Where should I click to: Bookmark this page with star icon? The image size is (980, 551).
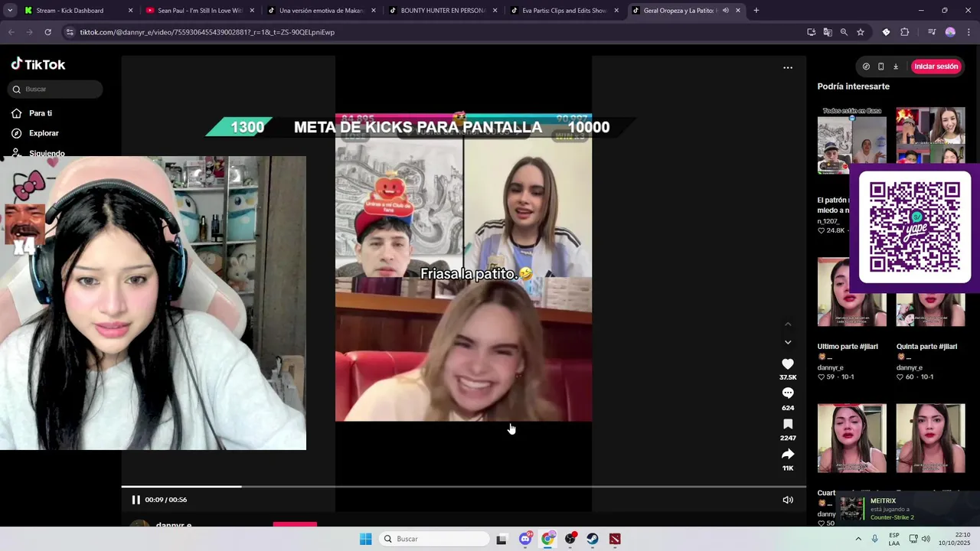861,32
